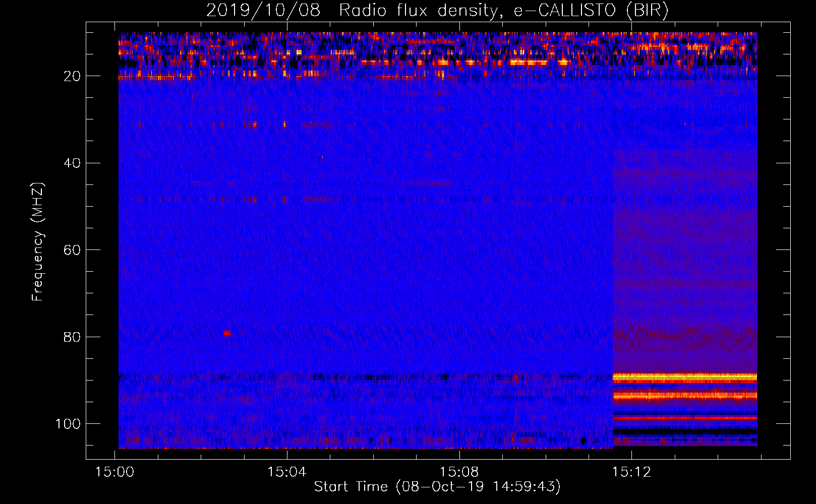
Task: Click the 60 frequency tick label
Action: click(72, 250)
